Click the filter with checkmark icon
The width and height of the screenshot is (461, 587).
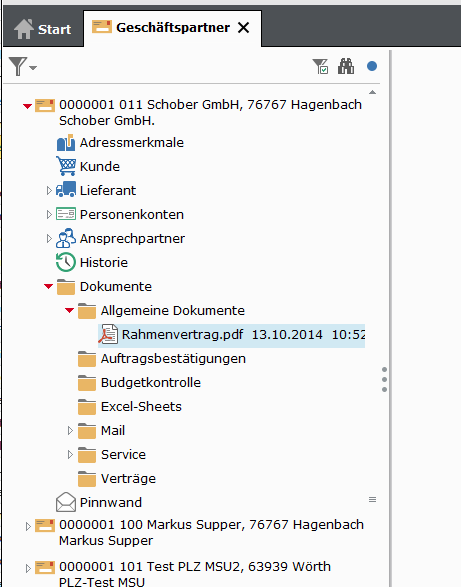click(321, 67)
